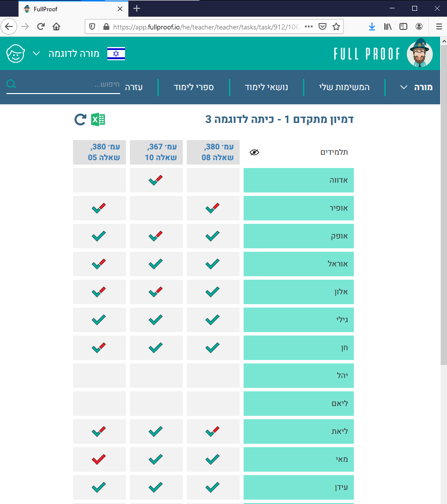The width and height of the screenshot is (447, 504).
Task: Click the red checkmark in מאי's row
Action: click(x=99, y=459)
